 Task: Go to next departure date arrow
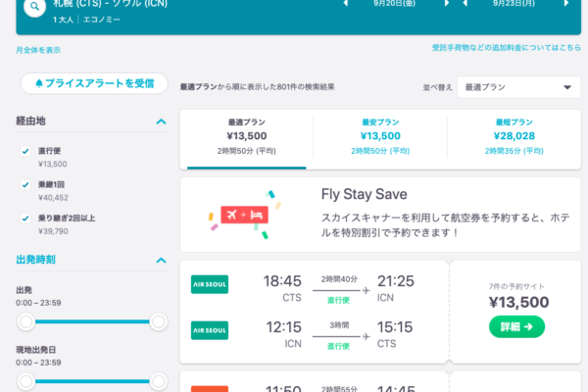point(447,3)
